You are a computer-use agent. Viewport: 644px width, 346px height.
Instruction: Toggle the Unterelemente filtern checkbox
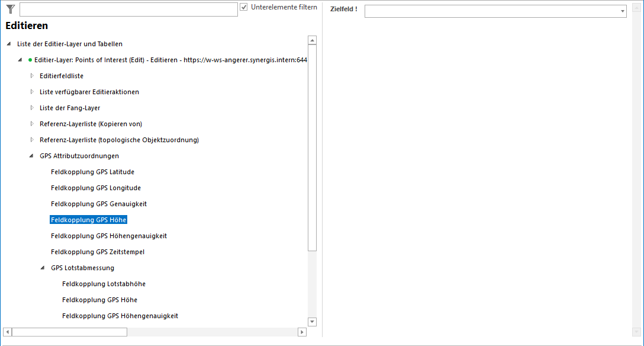[243, 7]
